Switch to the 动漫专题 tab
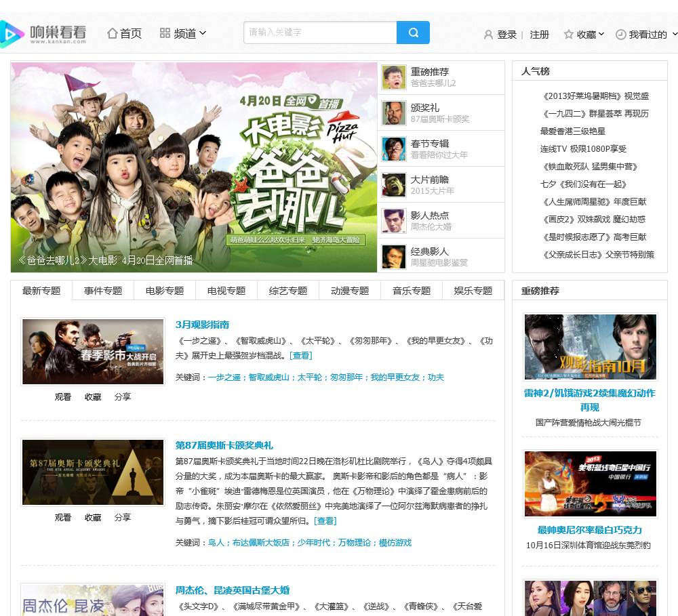 click(350, 291)
